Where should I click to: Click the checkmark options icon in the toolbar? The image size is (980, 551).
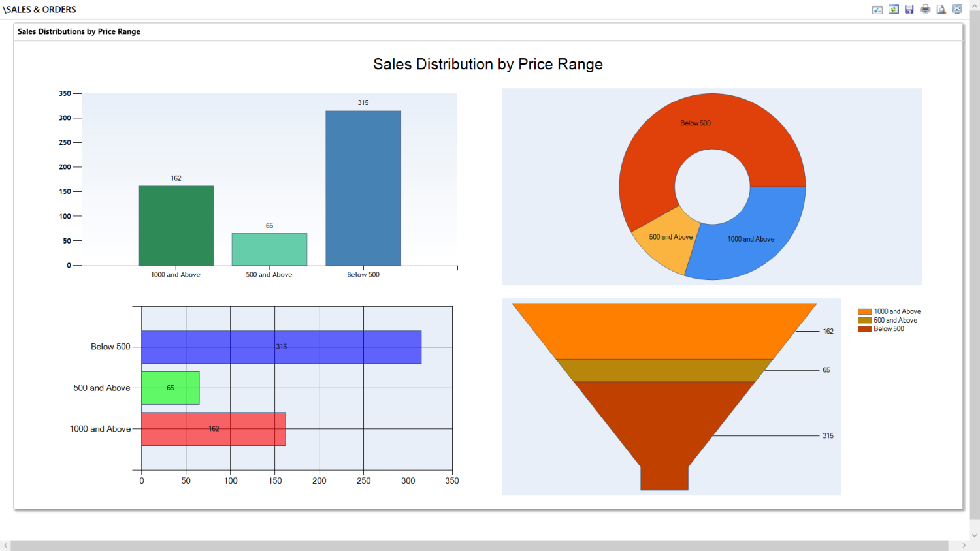(x=877, y=9)
